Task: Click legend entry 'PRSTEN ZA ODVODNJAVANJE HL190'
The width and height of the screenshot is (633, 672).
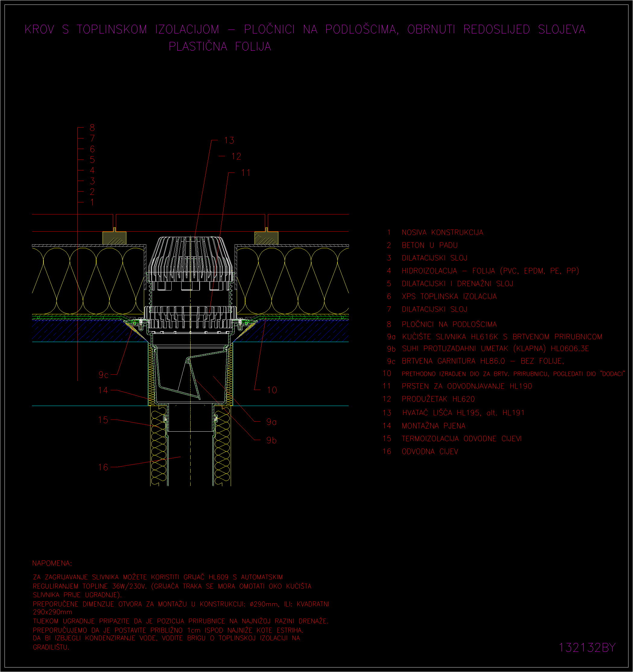Action: [x=467, y=386]
